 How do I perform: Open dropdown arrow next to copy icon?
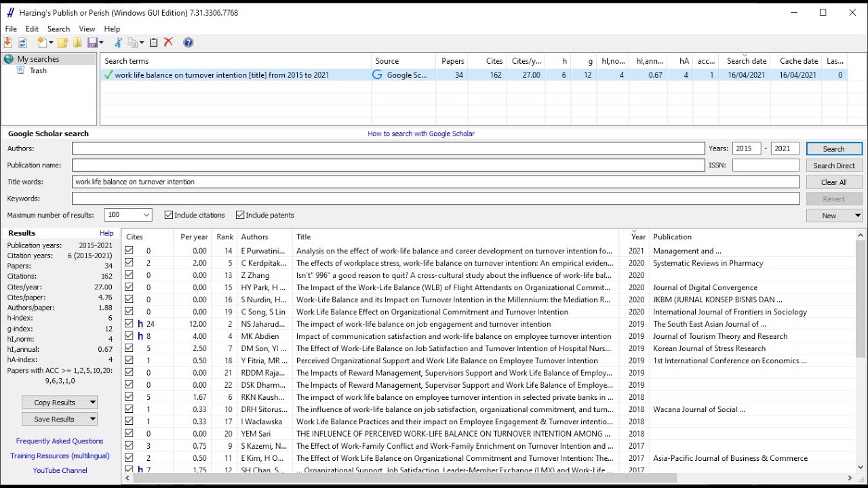point(141,43)
